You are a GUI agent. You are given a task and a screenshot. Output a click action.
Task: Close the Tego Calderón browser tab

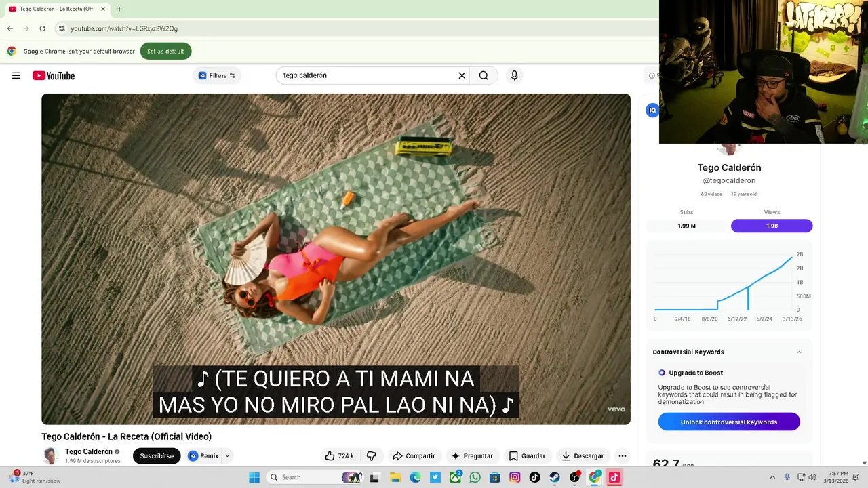103,9
